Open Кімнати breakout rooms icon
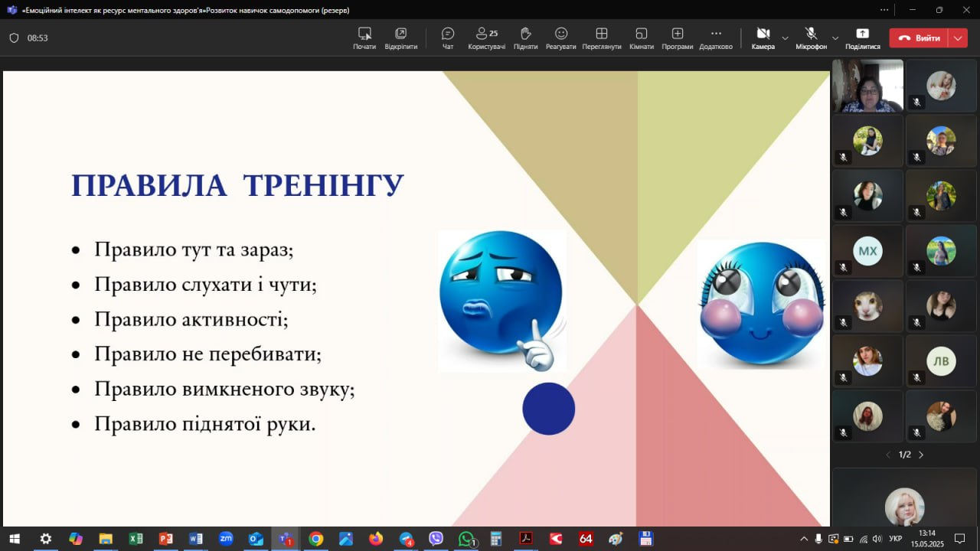The width and height of the screenshot is (980, 551). (x=642, y=37)
